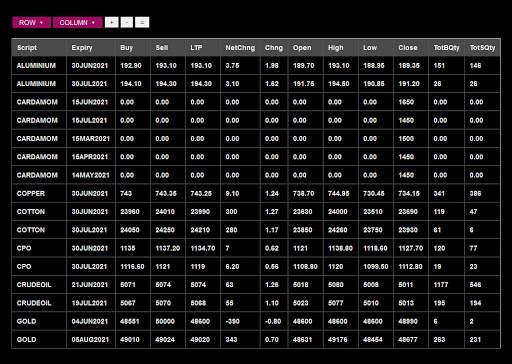Select GOLD script in 04JUN2021 row
Viewport: 512px width, 364px height.
click(26, 321)
